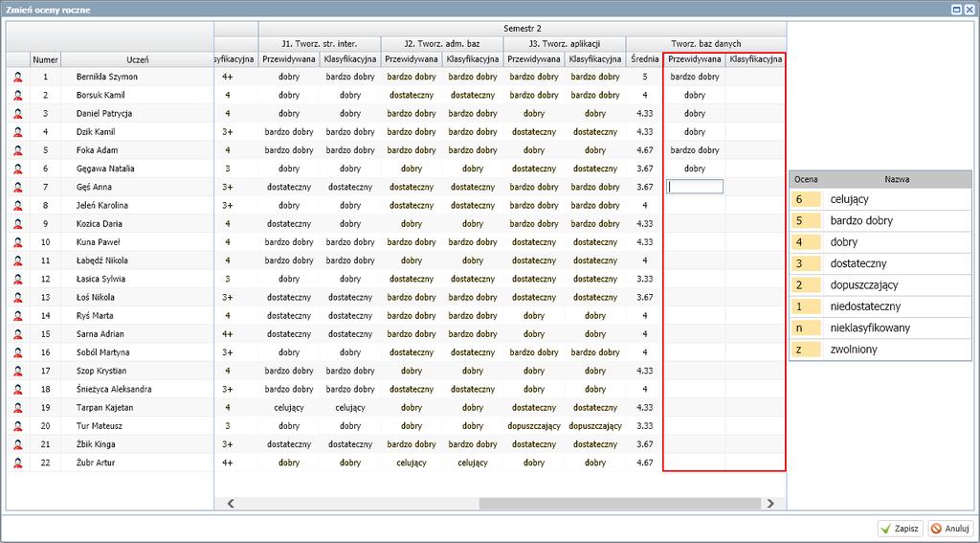Click the student icon next to Soból Martyna
The image size is (980, 543).
coord(17,352)
